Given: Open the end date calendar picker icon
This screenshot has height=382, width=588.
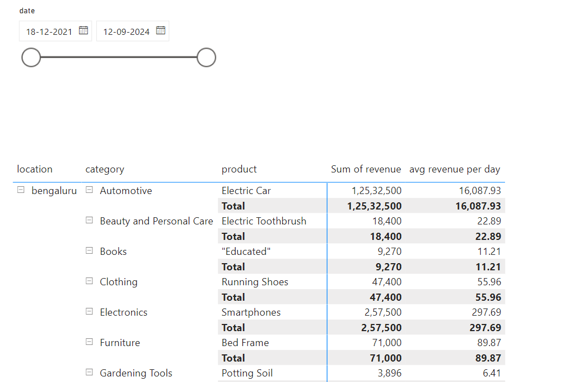Looking at the screenshot, I should (160, 30).
